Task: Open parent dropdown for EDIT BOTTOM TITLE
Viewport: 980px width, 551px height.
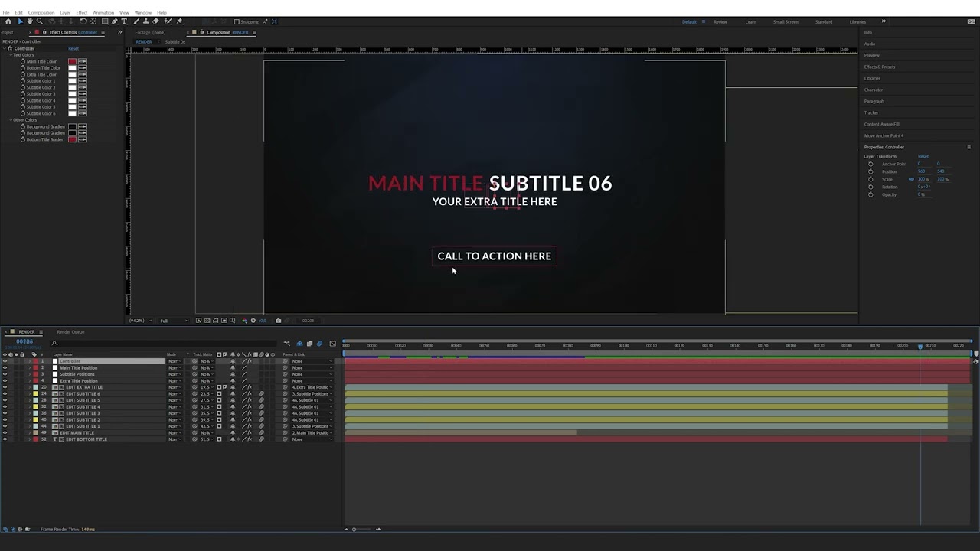Action: (312, 439)
